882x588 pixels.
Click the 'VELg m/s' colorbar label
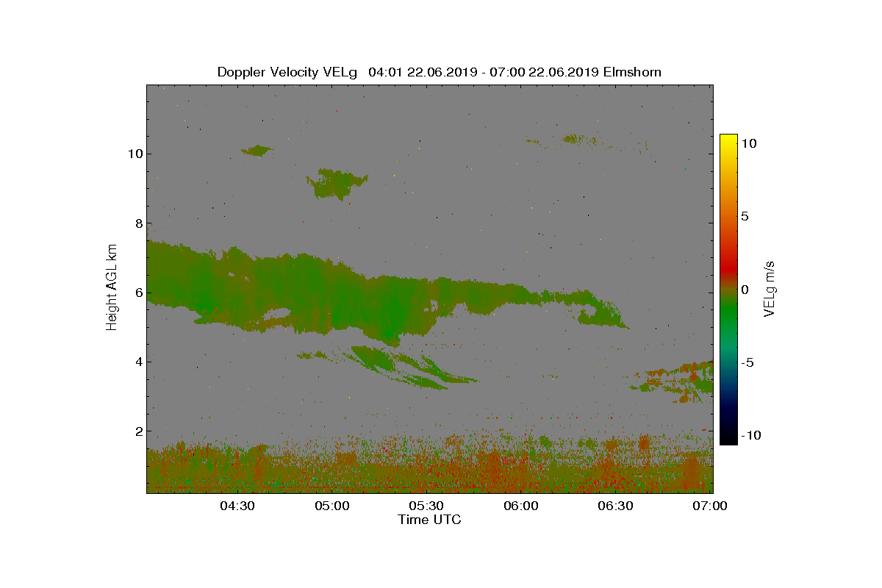(x=770, y=289)
